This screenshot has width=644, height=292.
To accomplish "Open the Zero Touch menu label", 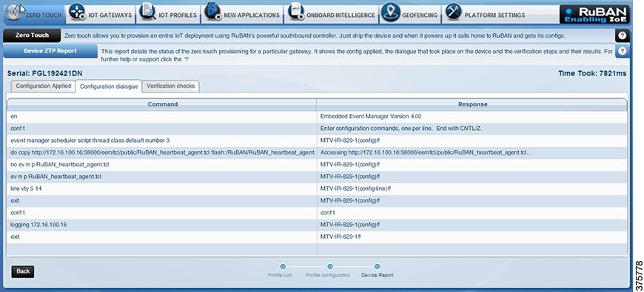I will tap(43, 16).
